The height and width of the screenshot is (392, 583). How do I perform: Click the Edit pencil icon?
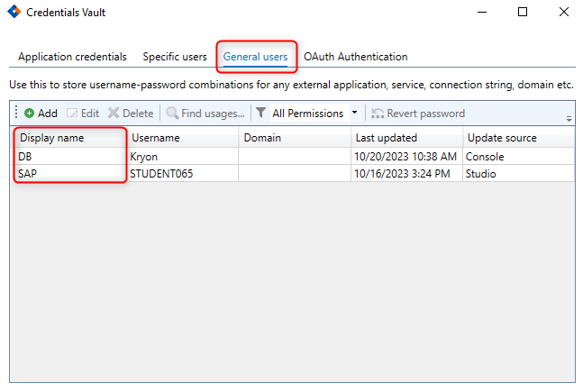72,114
